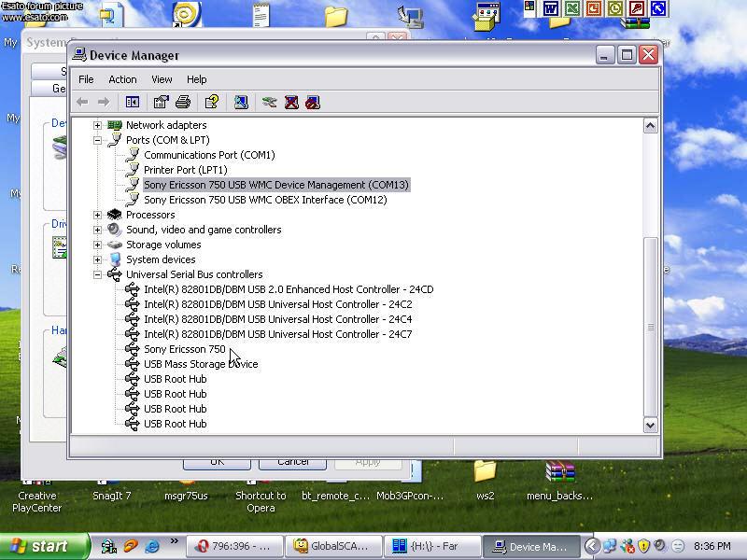Click the network connection tray icon
Image resolution: width=747 pixels, height=560 pixels.
tap(610, 546)
